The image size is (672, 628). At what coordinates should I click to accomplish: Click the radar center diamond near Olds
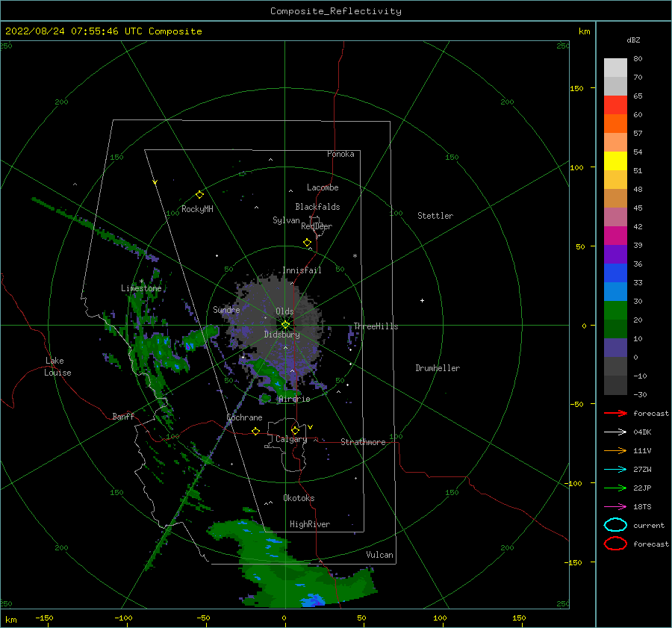pos(285,325)
